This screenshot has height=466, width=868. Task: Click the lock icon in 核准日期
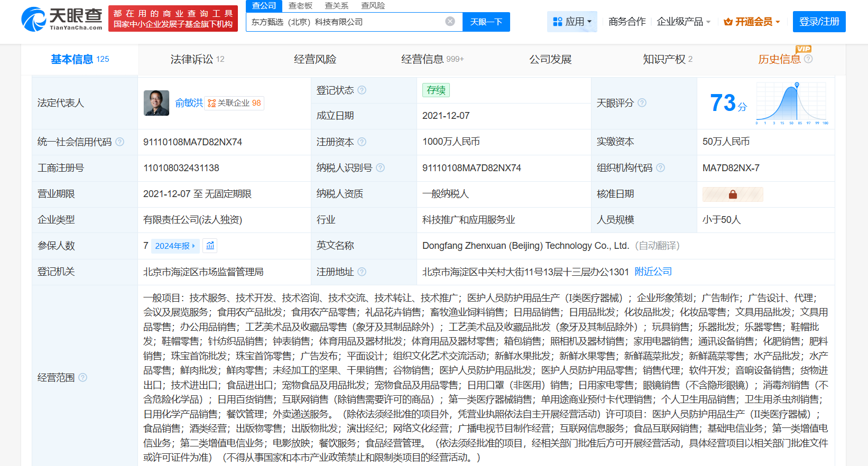tap(732, 194)
